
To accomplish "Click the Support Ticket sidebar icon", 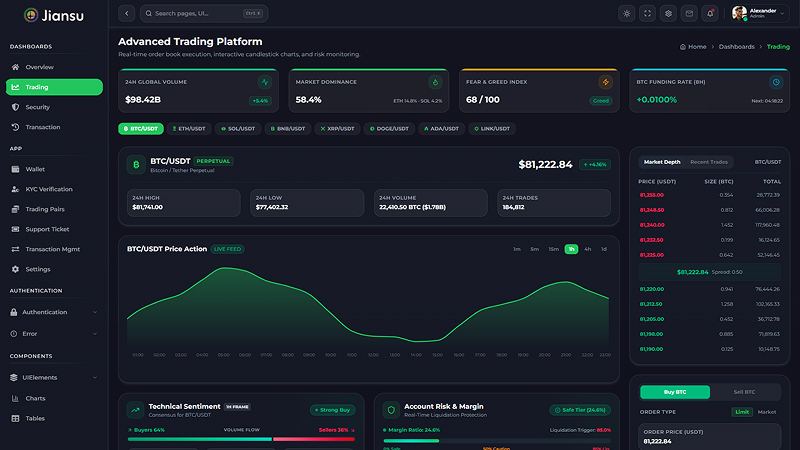I will click(15, 229).
